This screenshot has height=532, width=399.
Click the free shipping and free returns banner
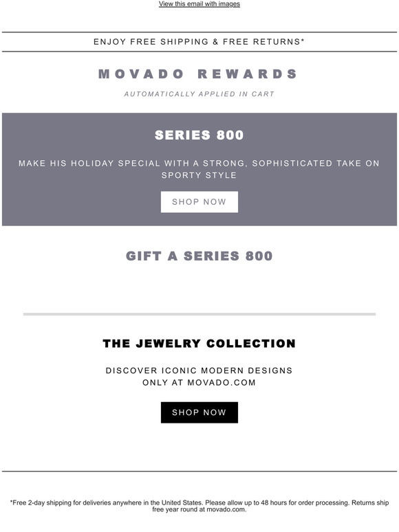(x=199, y=42)
